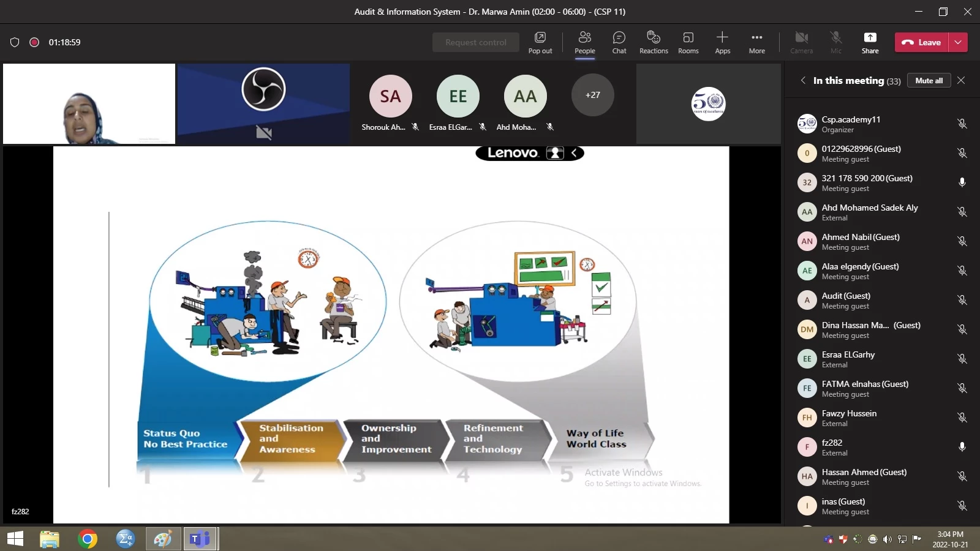Open the More options menu
The image size is (980, 551).
point(756,42)
